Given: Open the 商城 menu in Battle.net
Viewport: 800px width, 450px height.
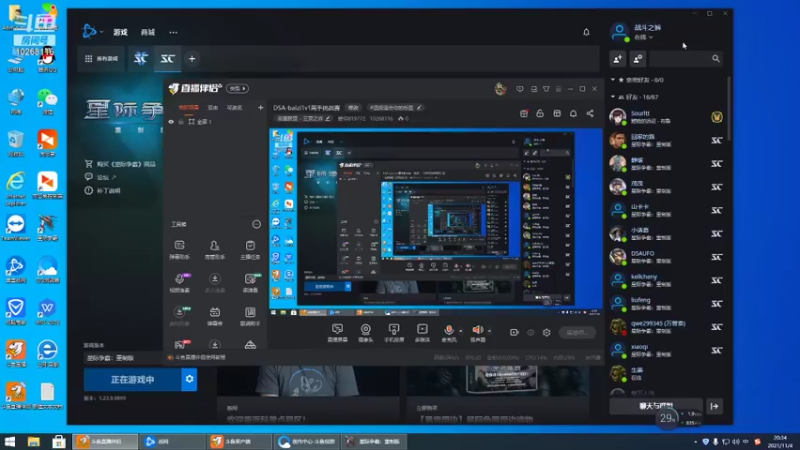Looking at the screenshot, I should point(148,32).
